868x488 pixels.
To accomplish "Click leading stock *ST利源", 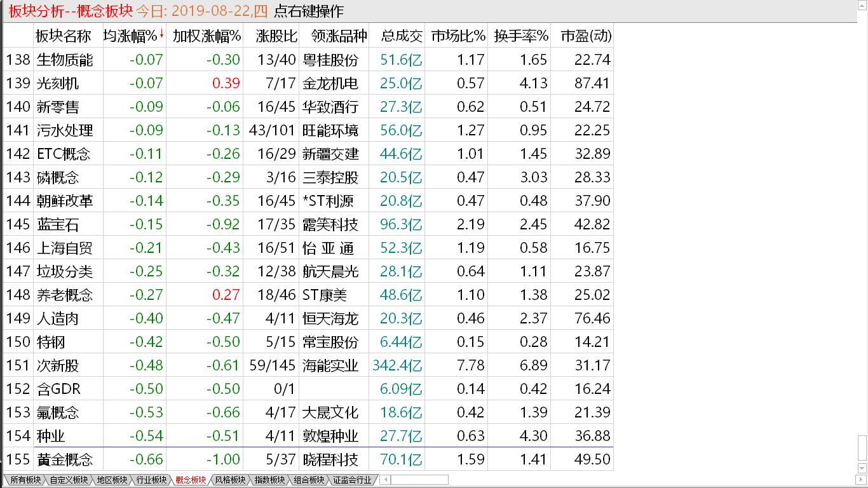I will (x=328, y=201).
